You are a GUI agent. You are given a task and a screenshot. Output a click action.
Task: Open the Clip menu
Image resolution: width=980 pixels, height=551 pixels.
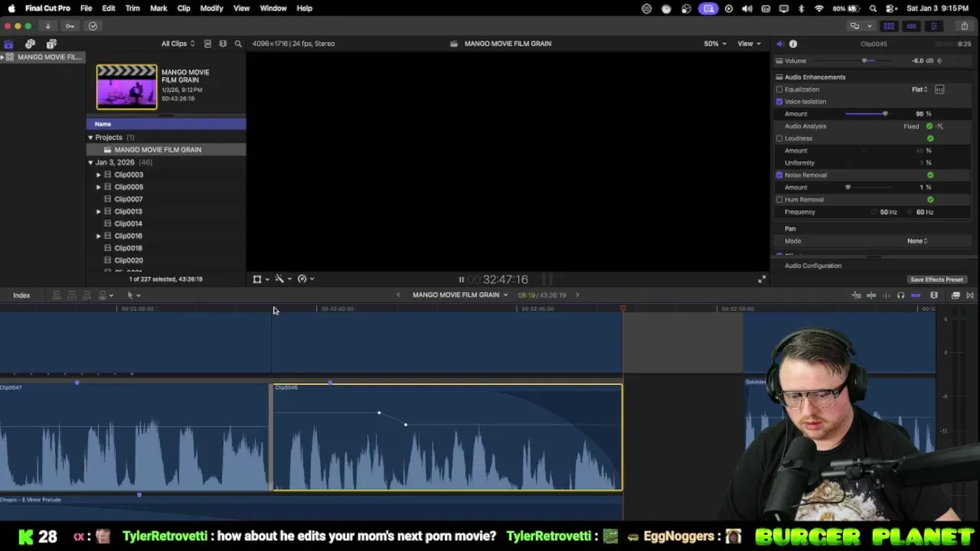coord(184,8)
